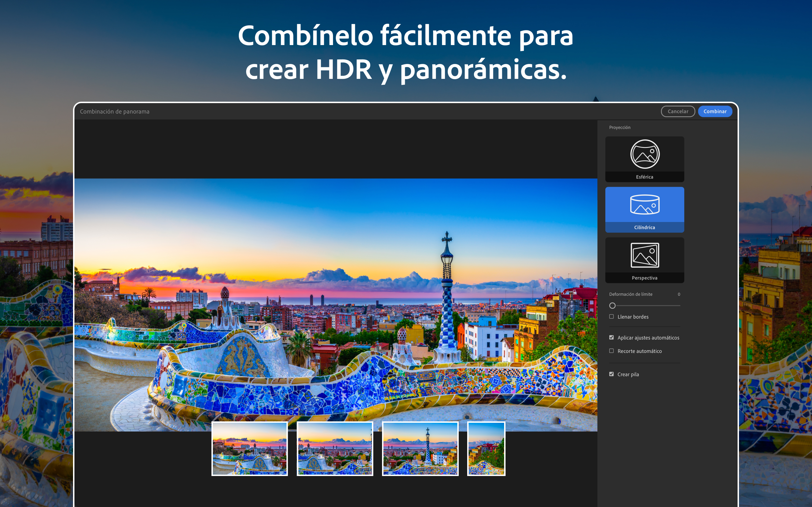Screen dimensions: 812x507
Task: Disable Aplicar ajustes automáticos
Action: coord(612,338)
